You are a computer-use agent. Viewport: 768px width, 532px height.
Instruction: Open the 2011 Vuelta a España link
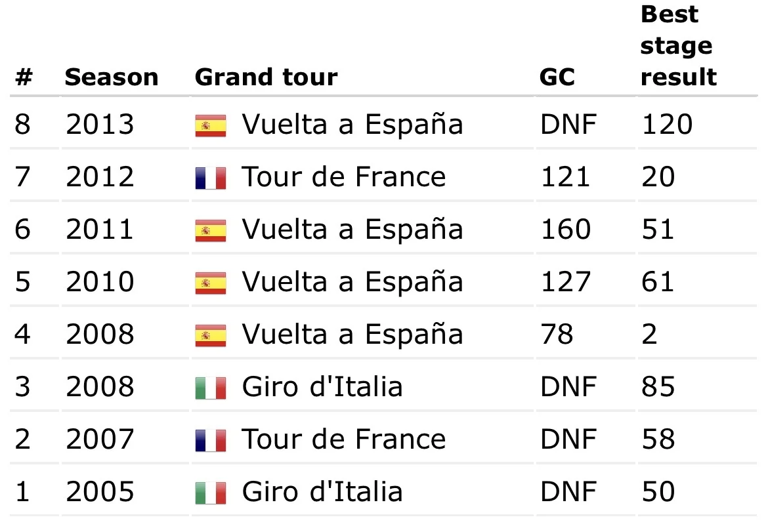coord(352,229)
